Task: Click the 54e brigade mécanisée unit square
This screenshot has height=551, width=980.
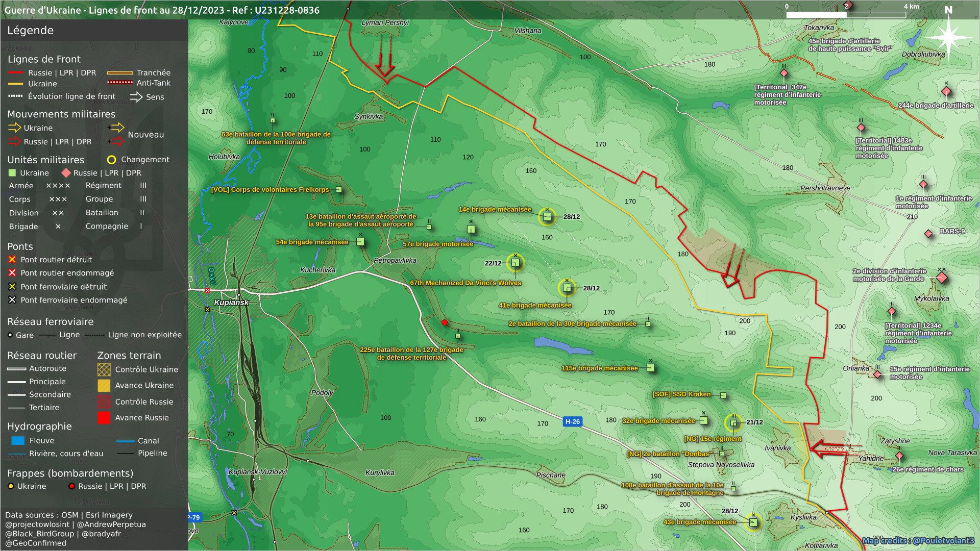Action: 360,242
